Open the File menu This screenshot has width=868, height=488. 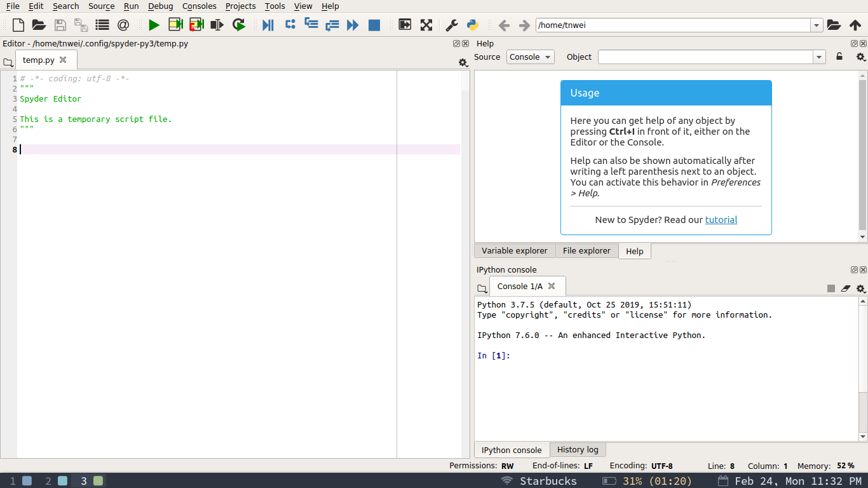coord(13,6)
